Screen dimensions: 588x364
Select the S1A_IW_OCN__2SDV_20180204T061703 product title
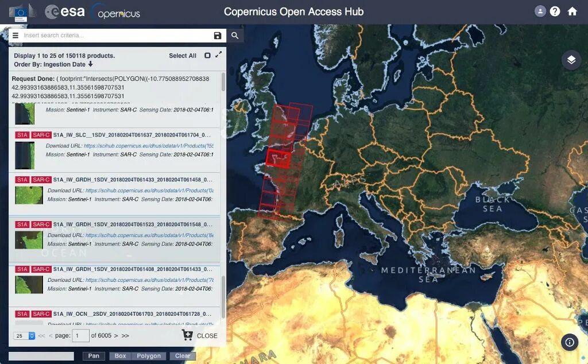coord(132,314)
